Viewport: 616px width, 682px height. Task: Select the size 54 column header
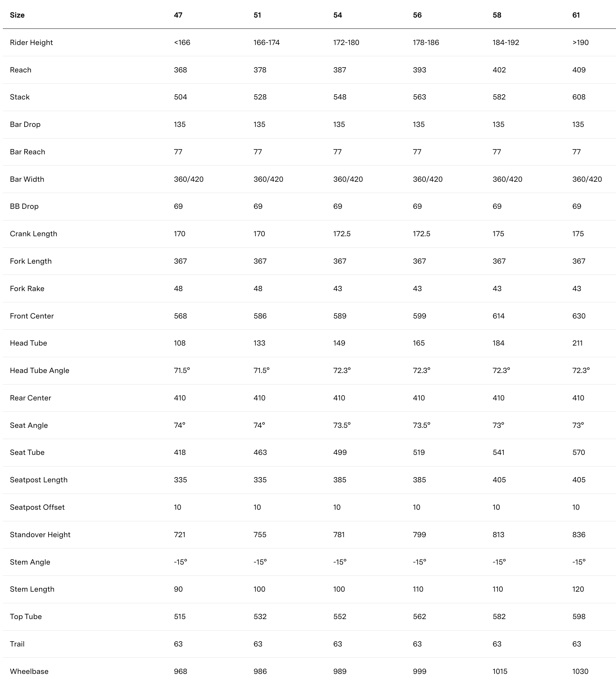point(338,15)
